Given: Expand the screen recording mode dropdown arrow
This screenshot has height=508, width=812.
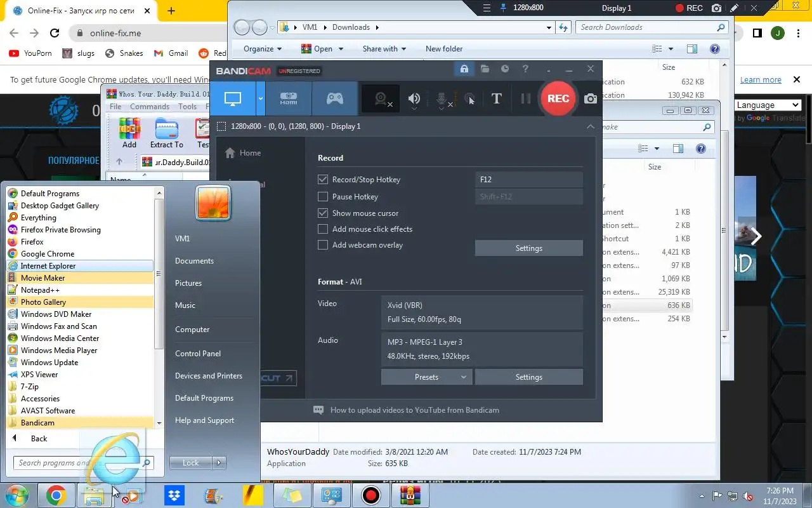Looking at the screenshot, I should 261,98.
